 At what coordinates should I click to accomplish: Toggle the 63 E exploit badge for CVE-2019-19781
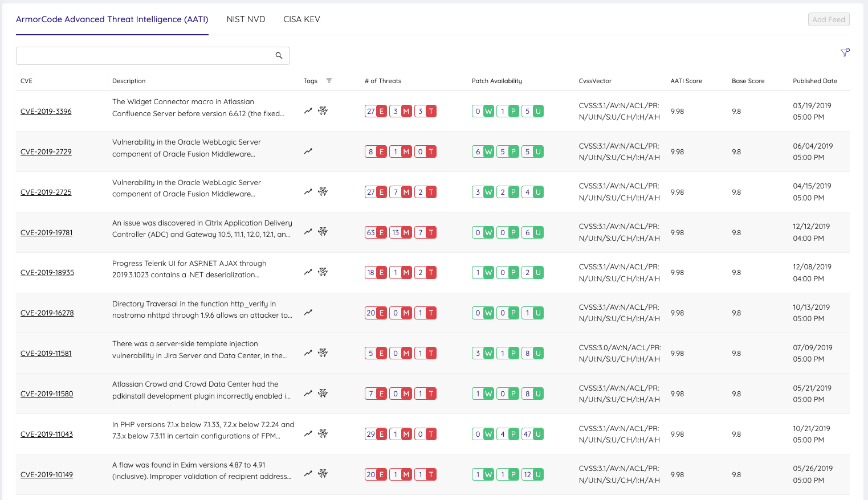click(x=376, y=232)
